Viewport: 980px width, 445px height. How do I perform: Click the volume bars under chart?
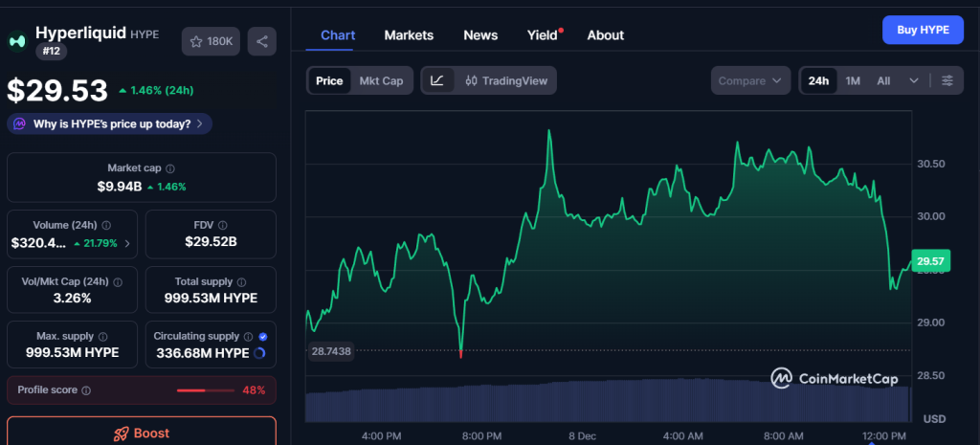608,400
